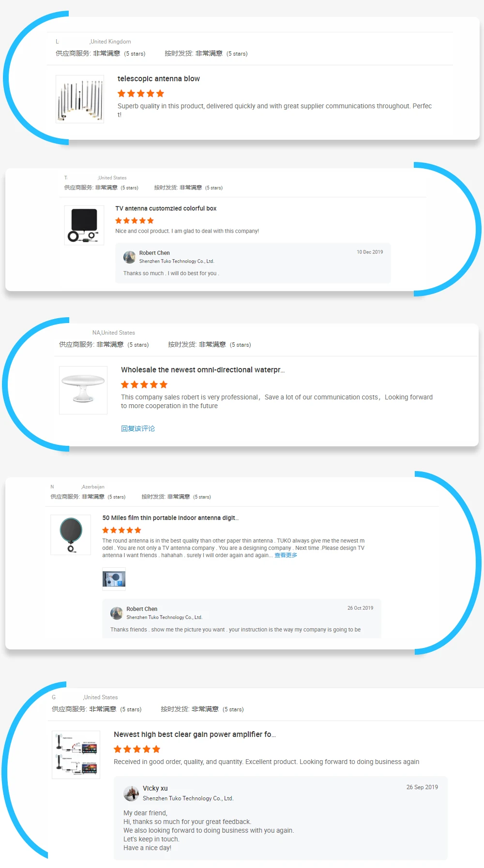
Task: Open 'Wholesale the newest omni-directional' product title
Action: pos(203,370)
